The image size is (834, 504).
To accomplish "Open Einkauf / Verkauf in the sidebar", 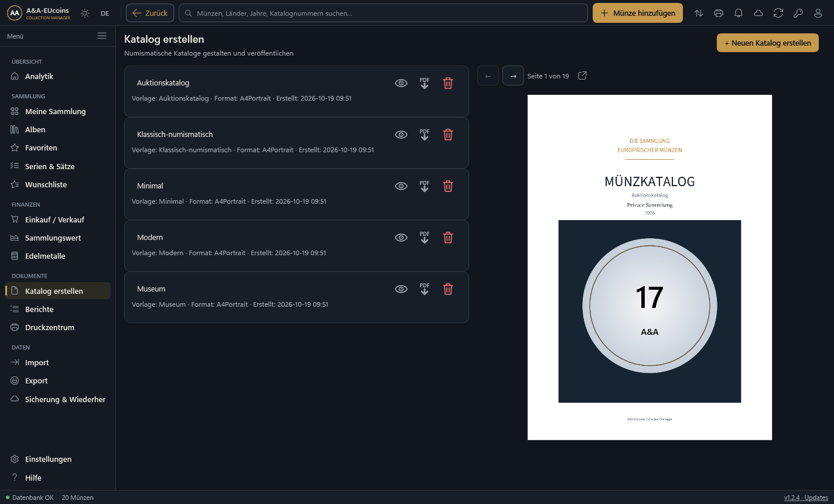I will [57, 220].
